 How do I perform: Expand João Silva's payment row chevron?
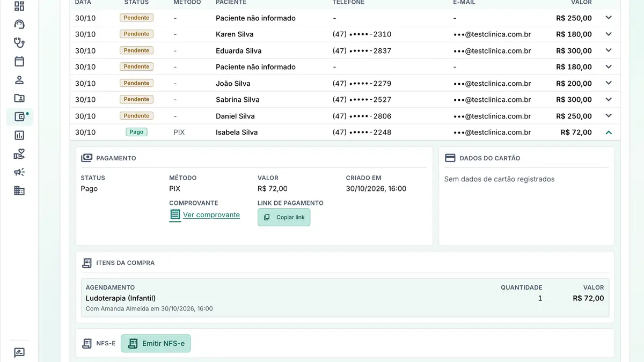(609, 83)
